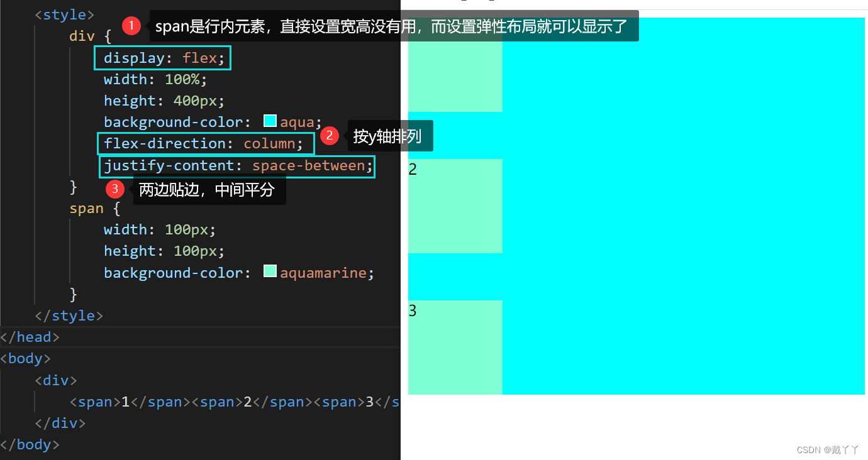Click the preview box labeled 3
This screenshot has width=868, height=460.
pos(455,348)
